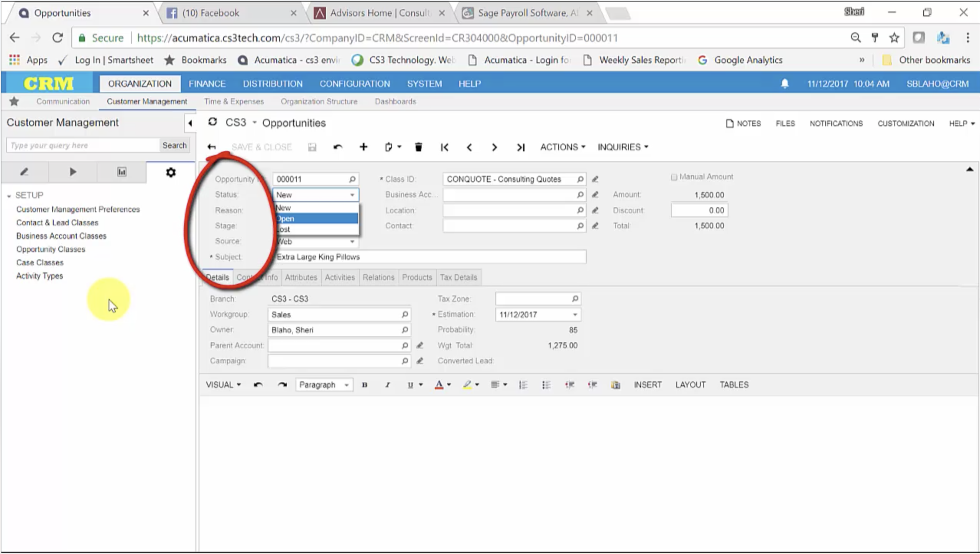Refresh the Opportunities screen

[x=213, y=122]
